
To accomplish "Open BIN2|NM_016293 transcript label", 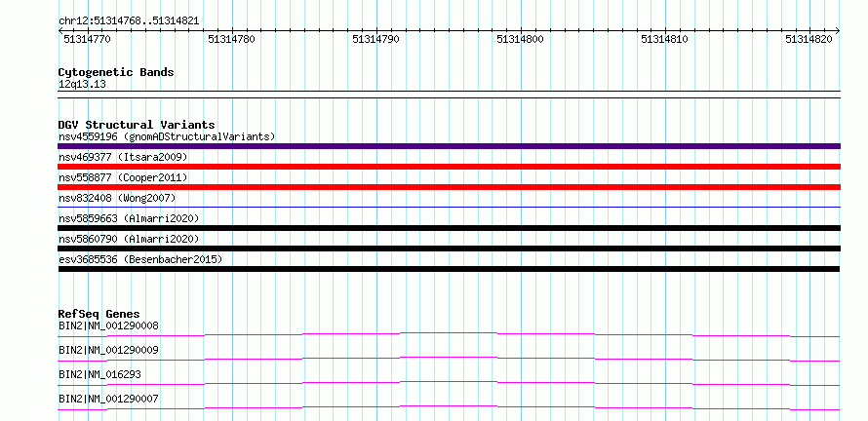I will coord(99,374).
